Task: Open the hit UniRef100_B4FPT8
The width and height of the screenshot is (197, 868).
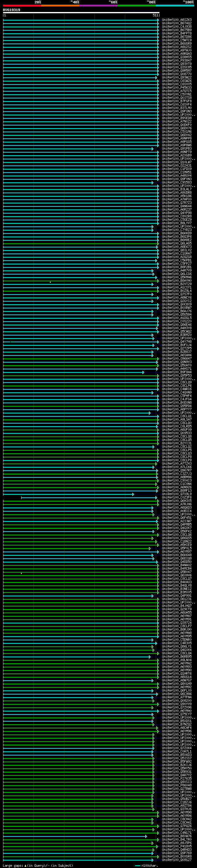Action: click(177, 33)
